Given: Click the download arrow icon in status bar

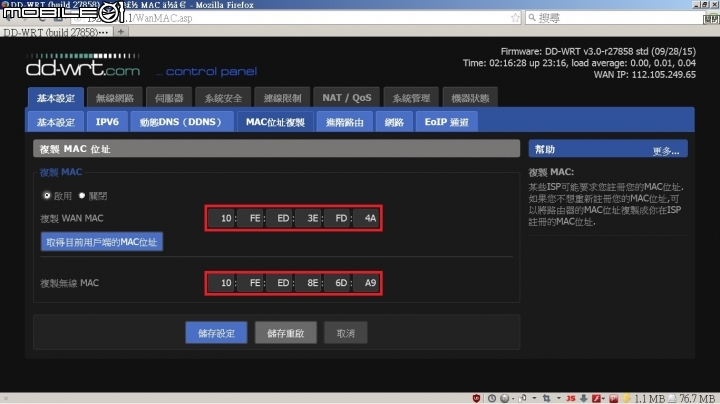Looking at the screenshot, I should (x=584, y=398).
